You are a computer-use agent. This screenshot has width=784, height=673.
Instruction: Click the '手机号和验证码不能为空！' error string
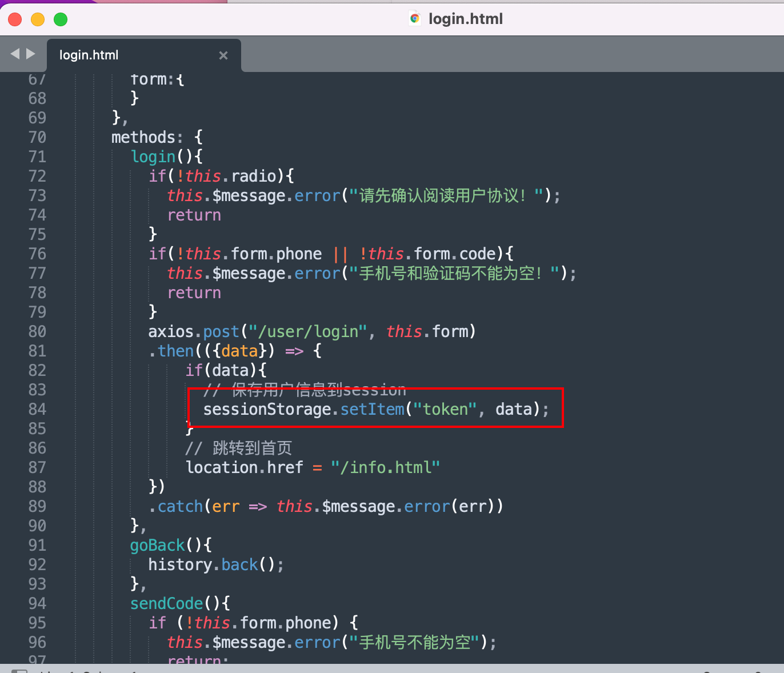pyautogui.click(x=454, y=273)
